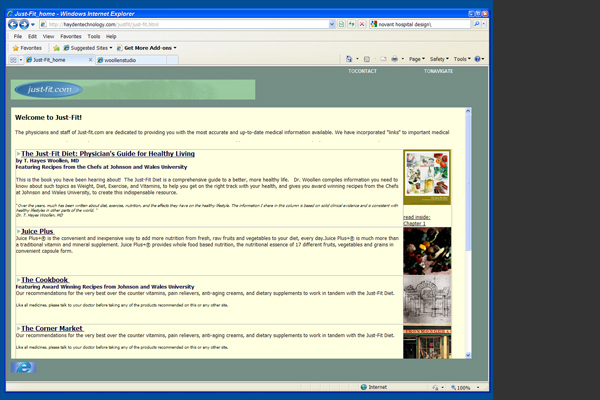Screen dimensions: 600x400
Task: Open The Just-Fit Diet book link
Action: [x=108, y=153]
